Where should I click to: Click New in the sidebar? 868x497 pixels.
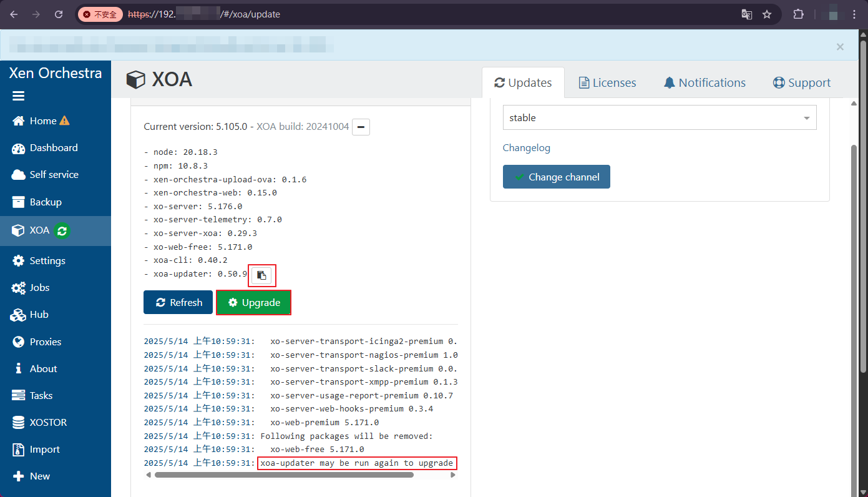point(31,476)
